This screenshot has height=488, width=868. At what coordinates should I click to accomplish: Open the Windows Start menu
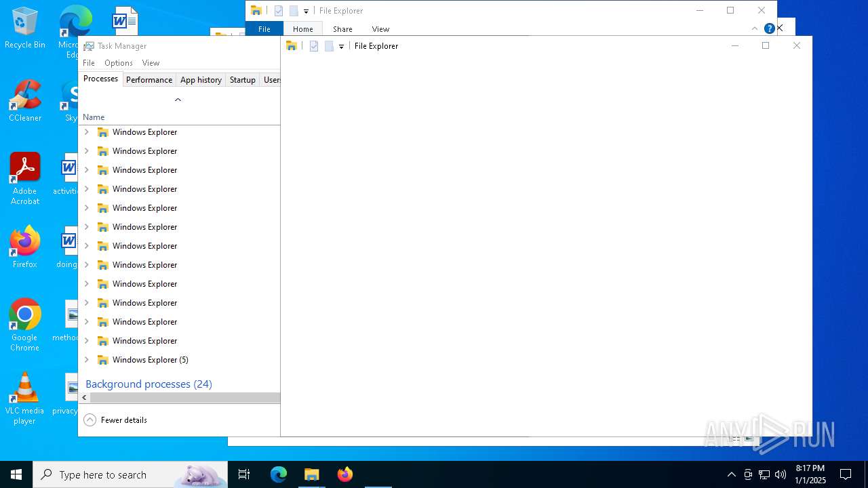click(16, 474)
